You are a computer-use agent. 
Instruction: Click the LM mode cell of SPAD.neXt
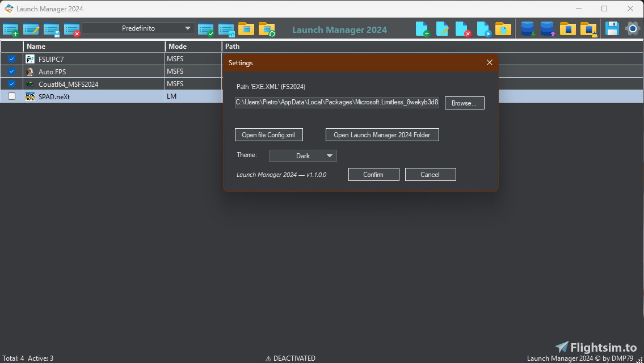coord(193,96)
